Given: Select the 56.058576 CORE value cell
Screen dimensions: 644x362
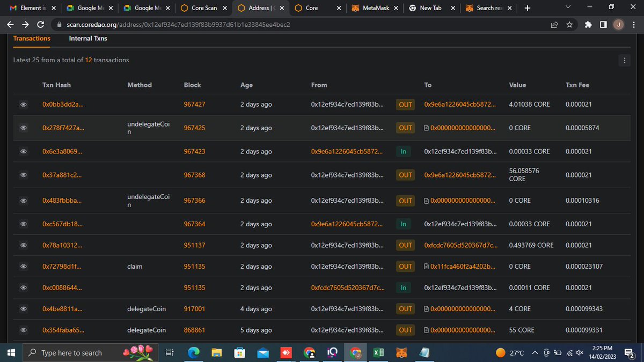Looking at the screenshot, I should (x=524, y=175).
